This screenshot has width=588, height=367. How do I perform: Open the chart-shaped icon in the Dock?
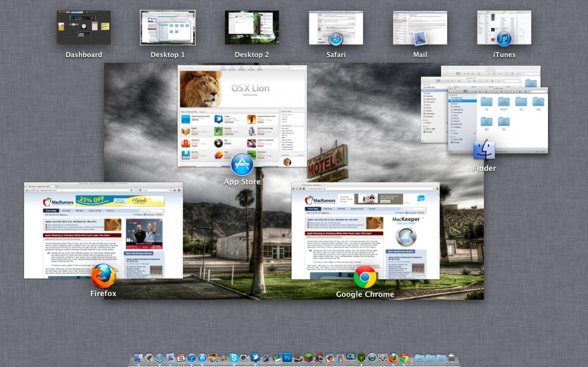coord(276,358)
